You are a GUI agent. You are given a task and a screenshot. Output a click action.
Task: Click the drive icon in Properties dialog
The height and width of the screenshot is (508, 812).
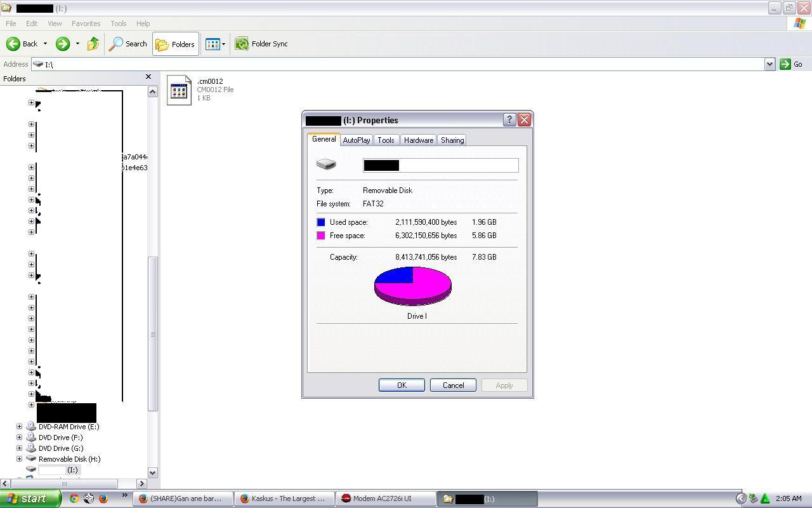[x=326, y=164]
